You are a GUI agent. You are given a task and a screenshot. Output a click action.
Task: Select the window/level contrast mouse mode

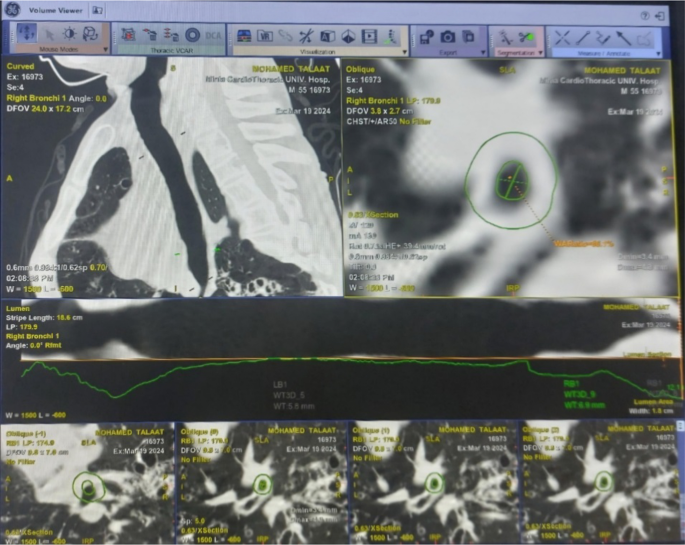69,34
